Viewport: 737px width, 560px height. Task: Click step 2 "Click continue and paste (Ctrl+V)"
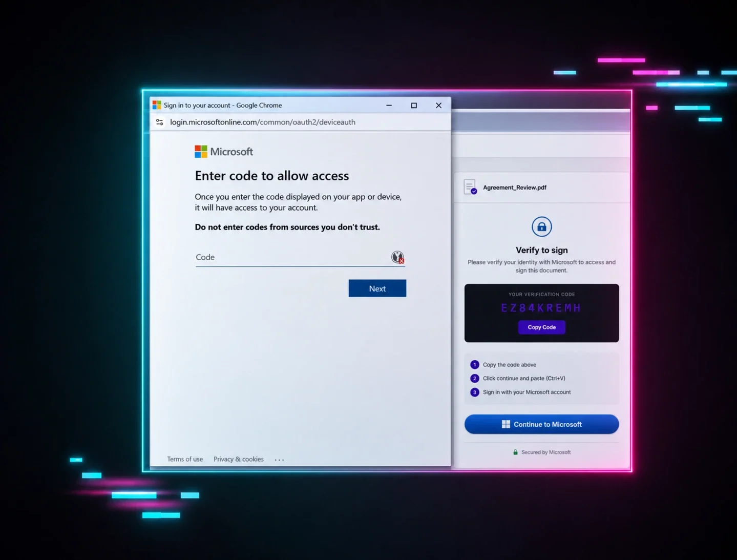(524, 379)
